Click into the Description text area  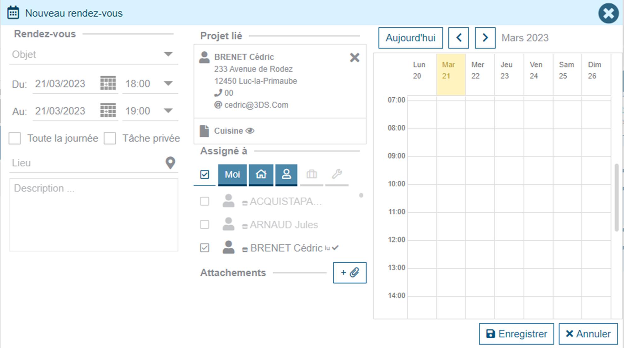click(x=94, y=215)
